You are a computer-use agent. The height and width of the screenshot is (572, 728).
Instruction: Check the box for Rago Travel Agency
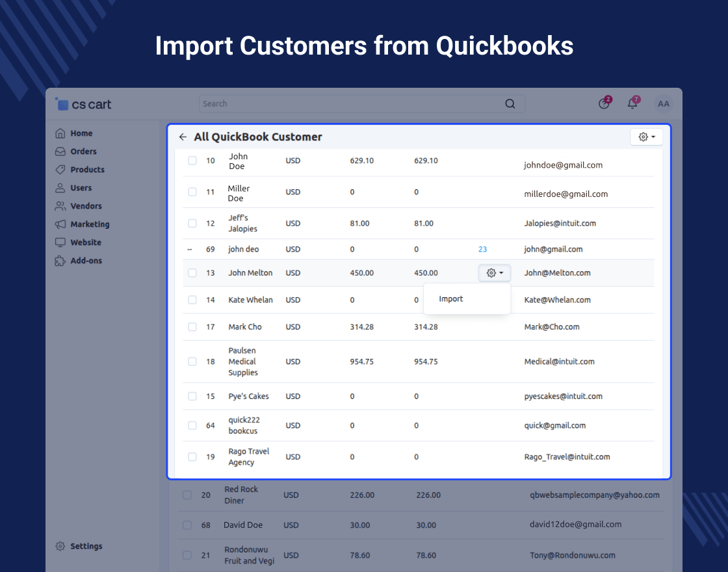(x=192, y=457)
